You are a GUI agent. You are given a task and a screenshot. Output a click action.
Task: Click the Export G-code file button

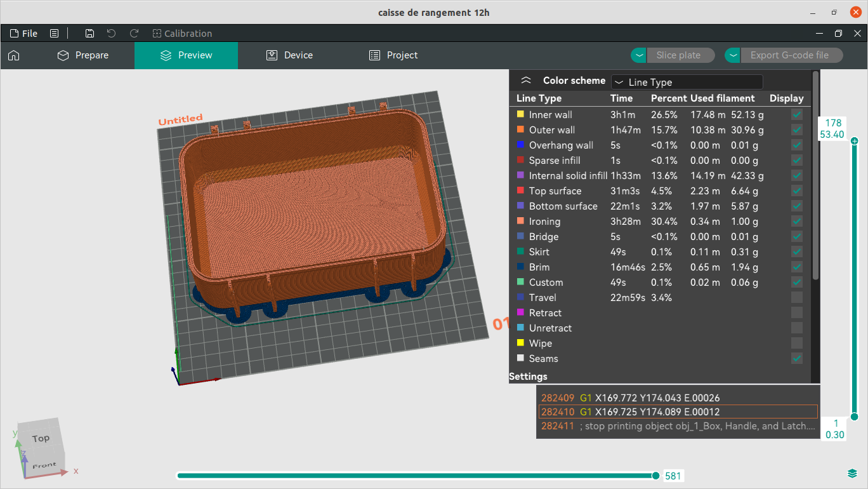click(x=789, y=55)
